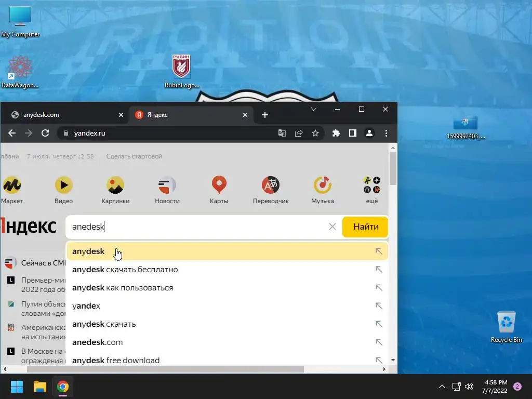Screen dimensions: 532x399
Task: Reload the yandex.ru page
Action: point(45,134)
